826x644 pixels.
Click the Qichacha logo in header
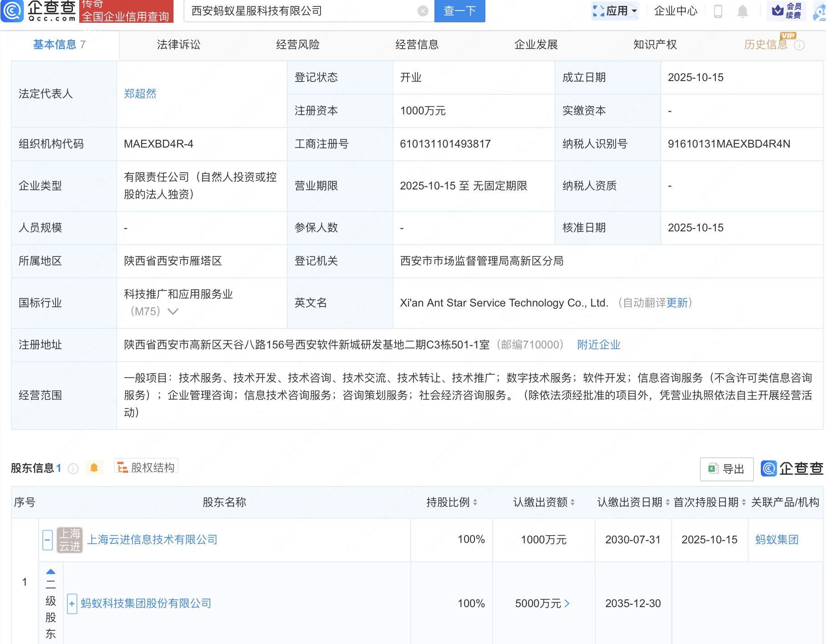click(39, 11)
